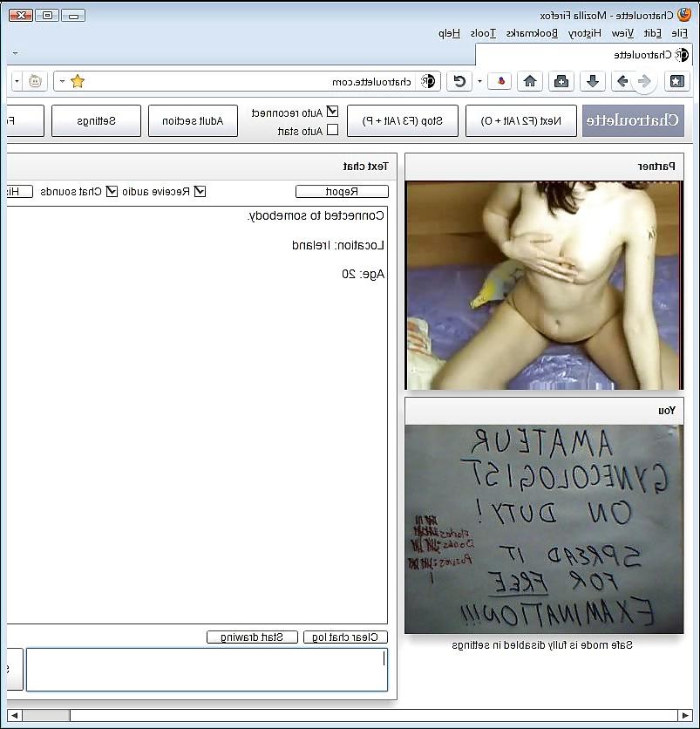
Task: Enable the Auto start checkbox
Action: coord(332,130)
